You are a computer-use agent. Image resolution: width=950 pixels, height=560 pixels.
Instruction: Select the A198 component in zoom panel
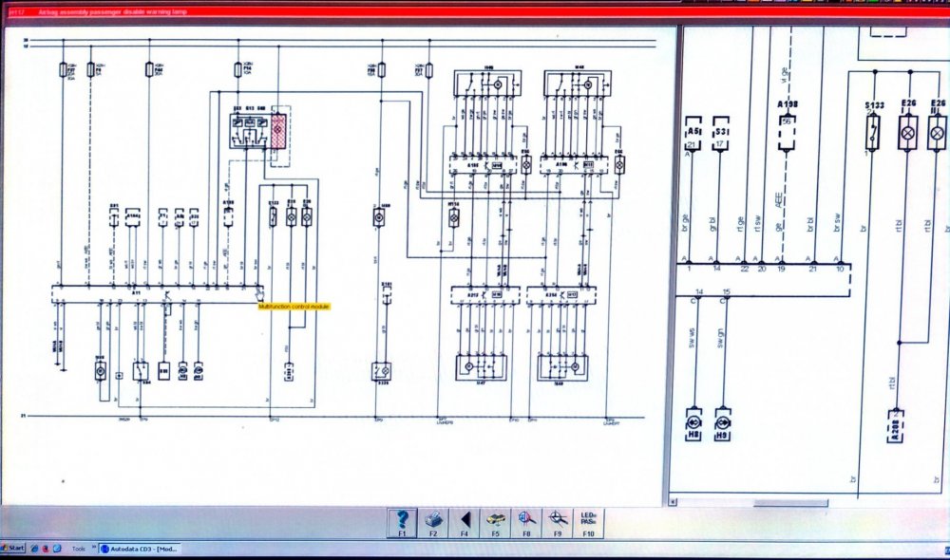[x=786, y=132]
